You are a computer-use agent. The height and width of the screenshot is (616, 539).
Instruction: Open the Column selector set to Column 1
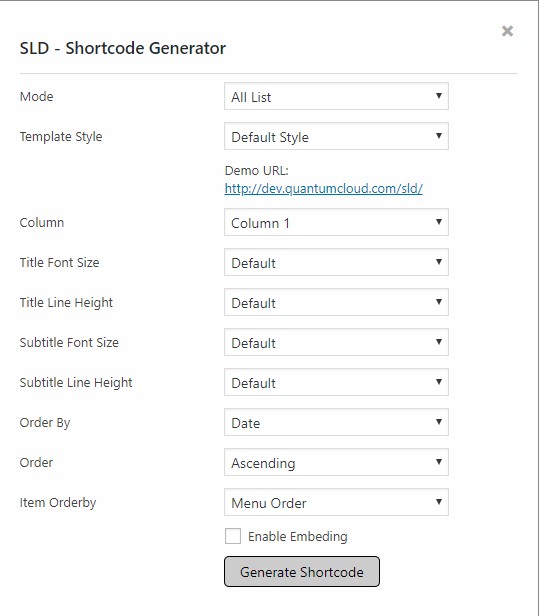click(336, 222)
